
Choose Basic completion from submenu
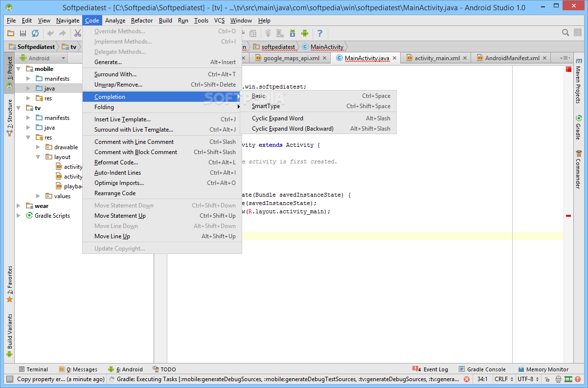[318, 96]
